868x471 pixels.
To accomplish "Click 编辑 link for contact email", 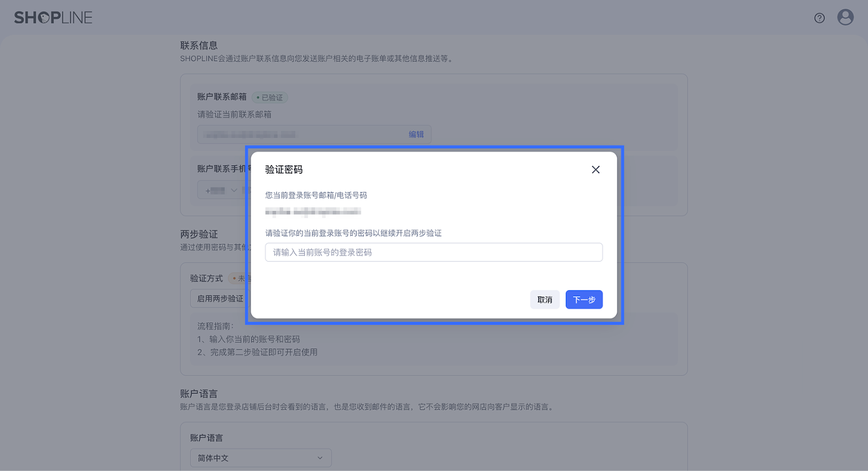I will point(416,135).
